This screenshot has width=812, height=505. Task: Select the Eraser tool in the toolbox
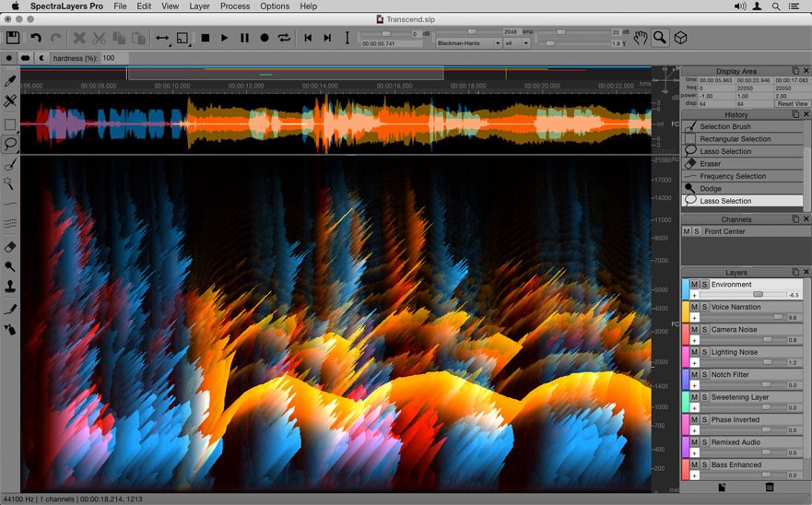coord(10,247)
